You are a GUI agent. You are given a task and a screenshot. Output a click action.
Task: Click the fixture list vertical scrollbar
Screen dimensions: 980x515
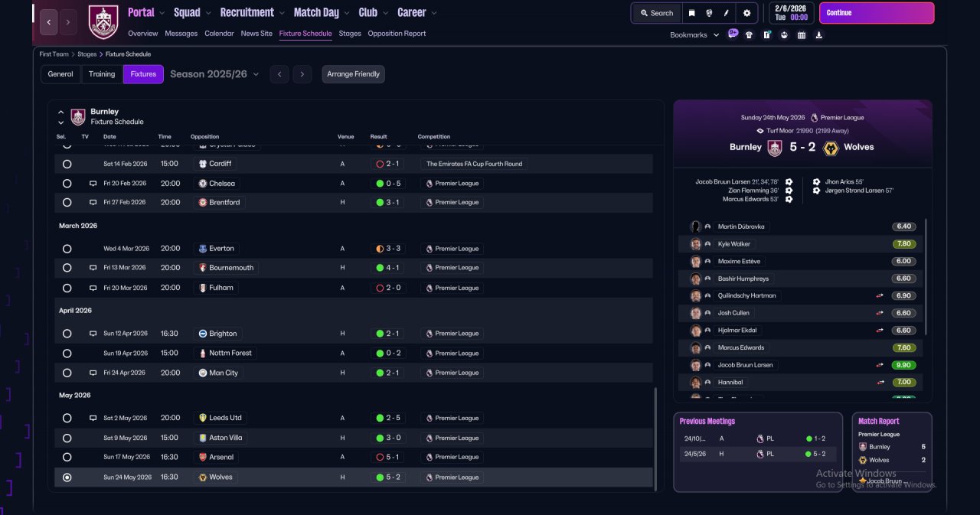click(x=655, y=437)
